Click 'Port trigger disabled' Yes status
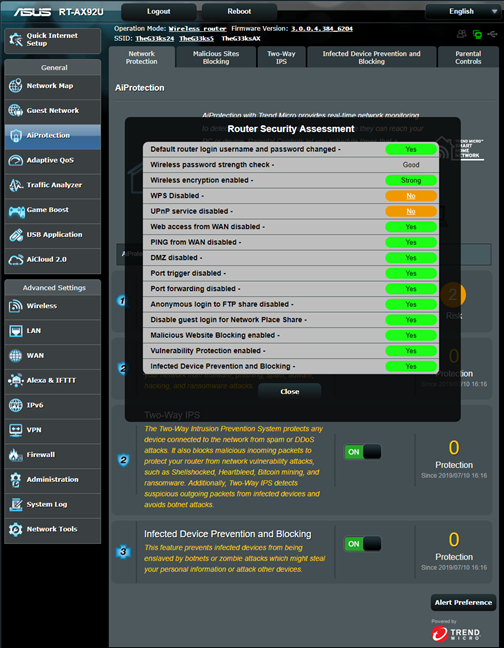504x648 pixels. tap(411, 273)
